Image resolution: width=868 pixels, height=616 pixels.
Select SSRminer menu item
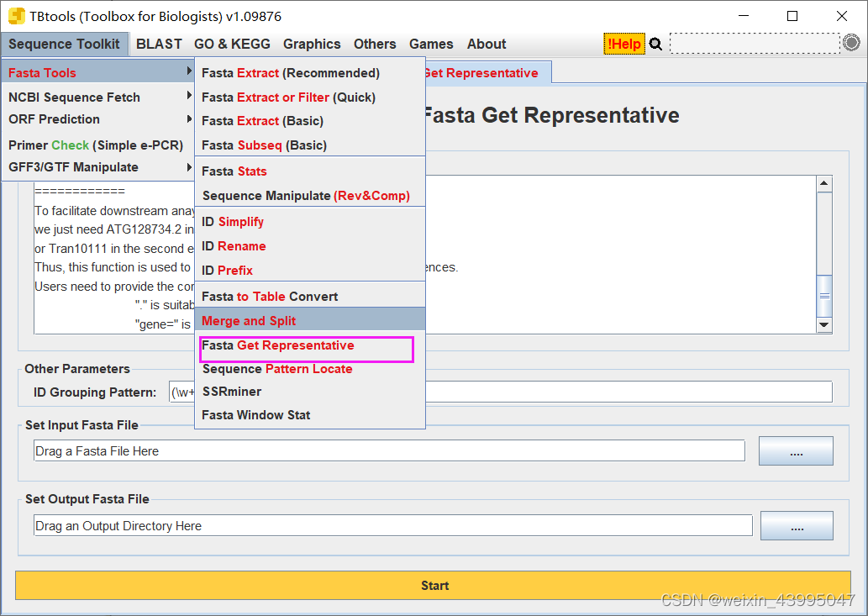310,392
